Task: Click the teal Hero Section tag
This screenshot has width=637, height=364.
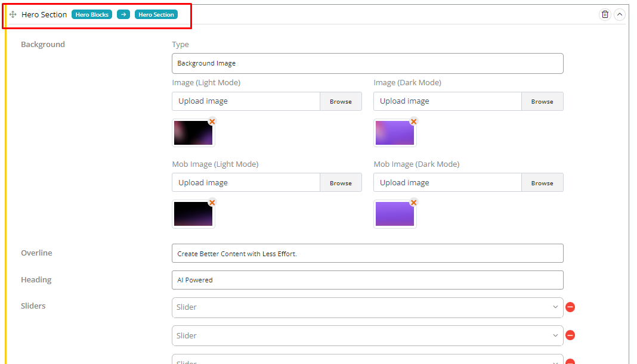Action: 156,15
